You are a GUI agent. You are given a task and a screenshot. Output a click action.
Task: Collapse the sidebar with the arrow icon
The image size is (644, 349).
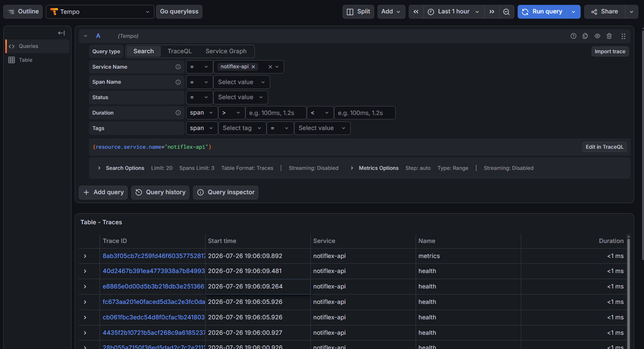[61, 33]
